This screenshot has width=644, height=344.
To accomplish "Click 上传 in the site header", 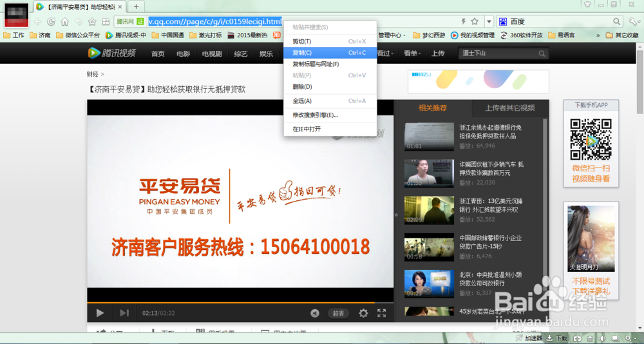I will [x=438, y=53].
